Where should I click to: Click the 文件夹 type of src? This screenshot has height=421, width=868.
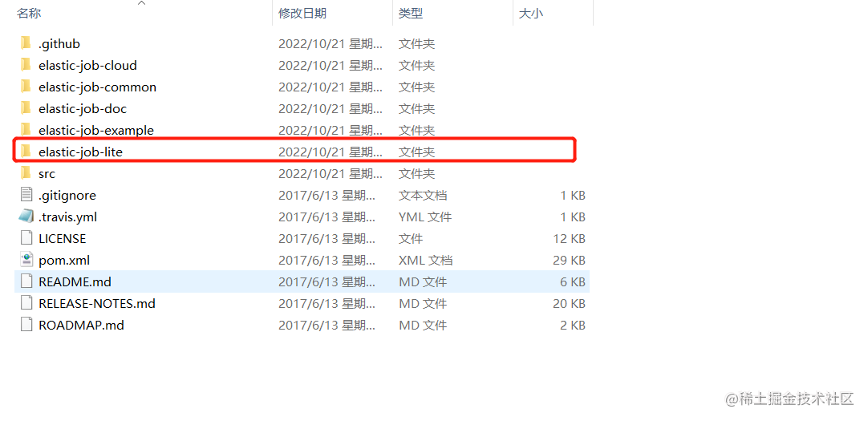coord(417,174)
